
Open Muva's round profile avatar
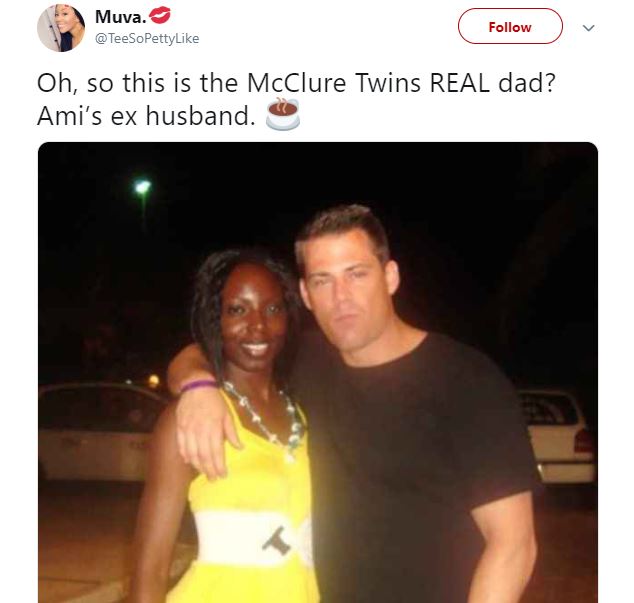point(61,28)
